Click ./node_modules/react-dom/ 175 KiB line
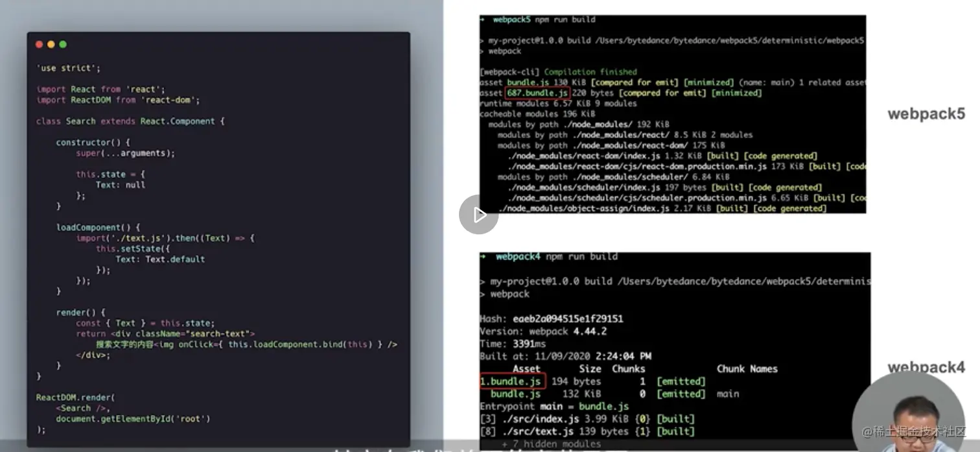 (611, 145)
